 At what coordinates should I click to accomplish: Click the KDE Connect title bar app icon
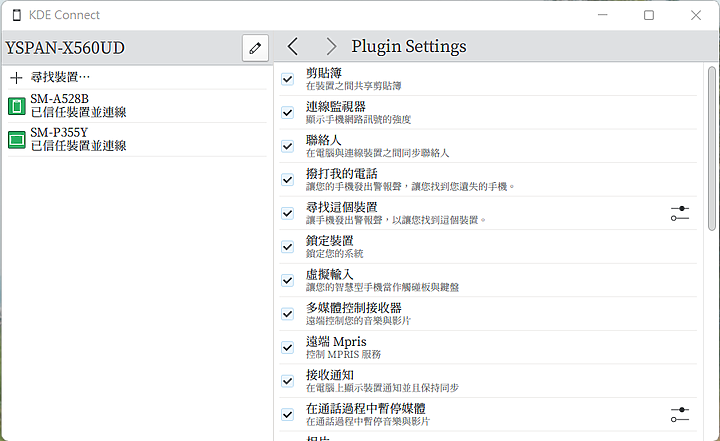[x=17, y=15]
